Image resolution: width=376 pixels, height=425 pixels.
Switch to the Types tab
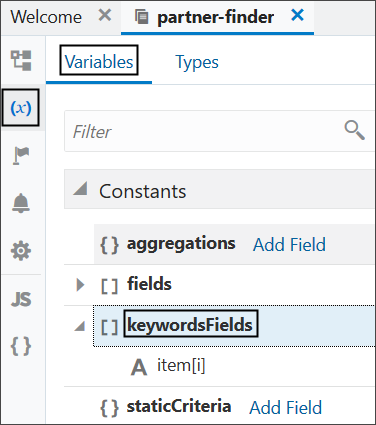click(x=197, y=62)
